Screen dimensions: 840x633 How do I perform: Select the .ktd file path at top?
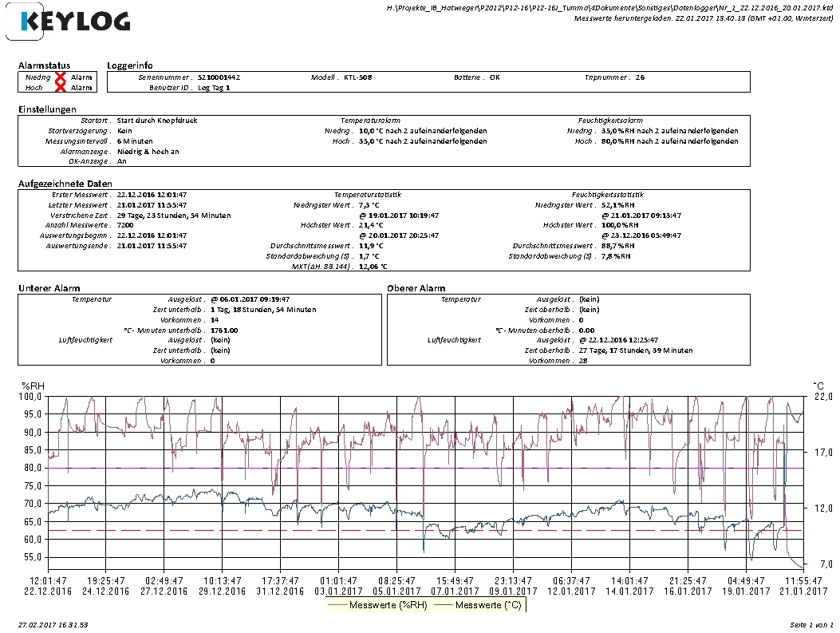[609, 8]
